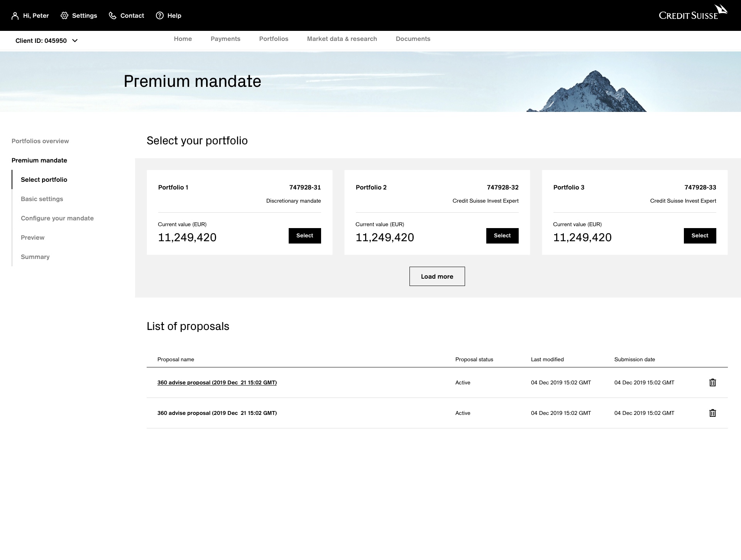Click Proposal status column header

(x=474, y=359)
